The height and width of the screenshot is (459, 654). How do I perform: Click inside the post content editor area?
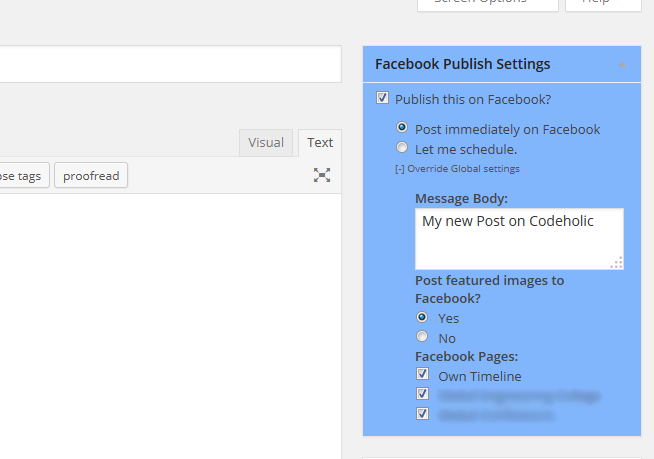pos(170,325)
